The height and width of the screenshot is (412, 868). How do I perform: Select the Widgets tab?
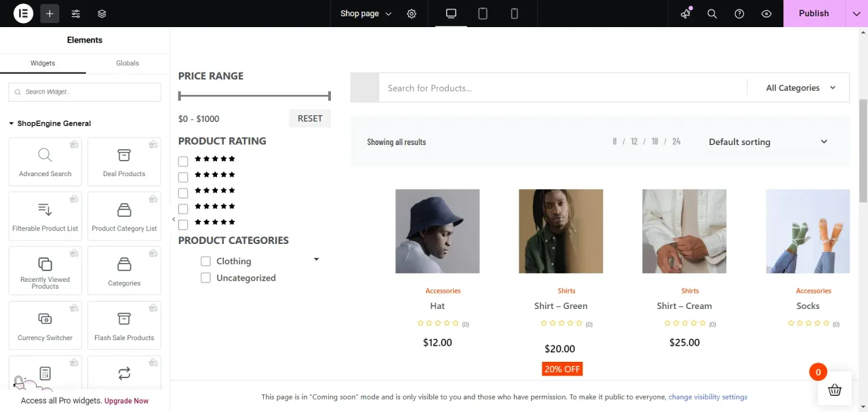pos(43,63)
